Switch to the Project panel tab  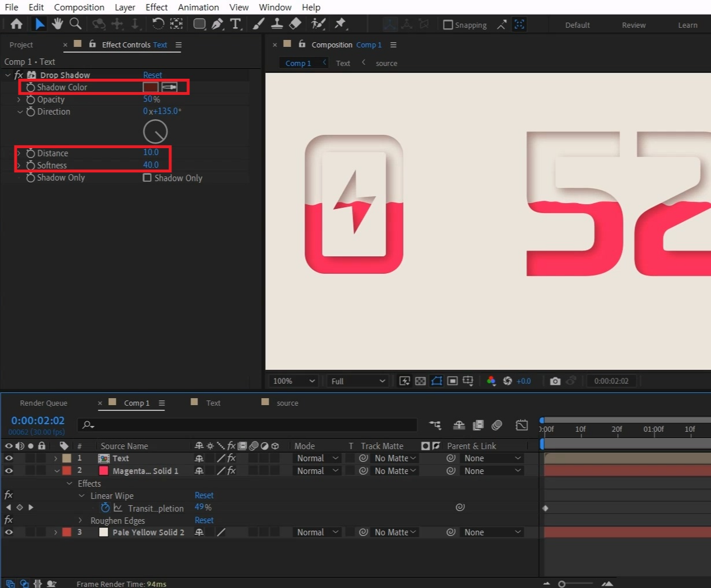pos(21,45)
